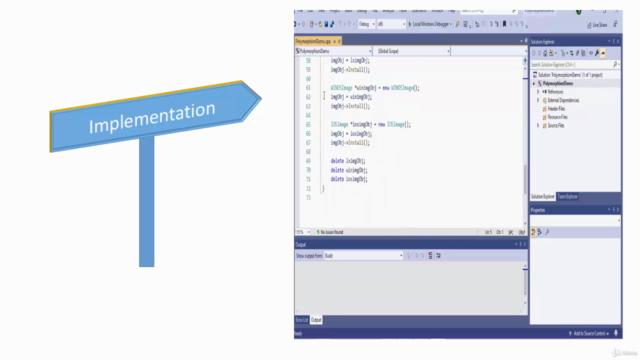This screenshot has width=640, height=360.
Task: Click Add to Source Control
Action: coord(589,334)
